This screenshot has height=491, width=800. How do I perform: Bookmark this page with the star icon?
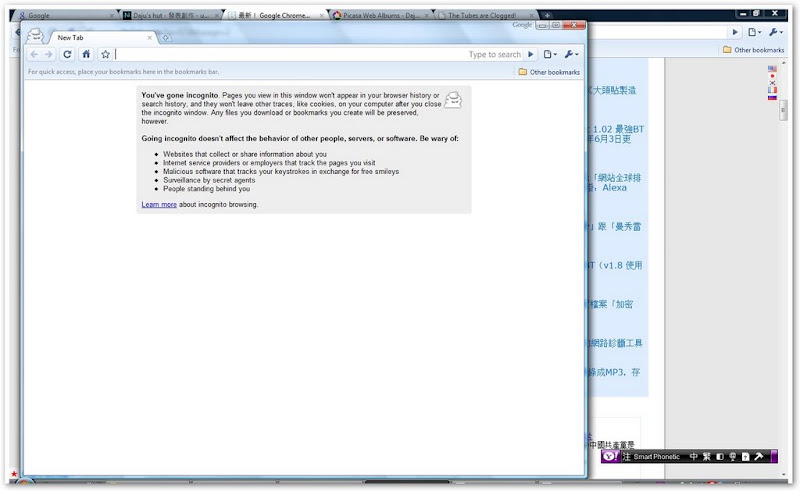click(x=105, y=54)
